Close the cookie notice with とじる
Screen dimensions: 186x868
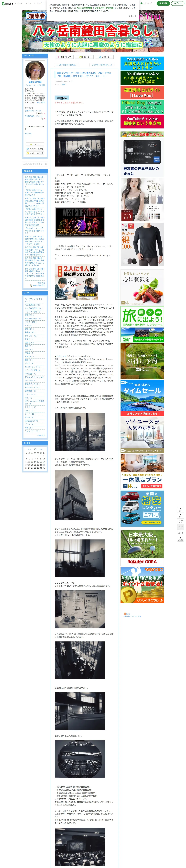(132, 16)
